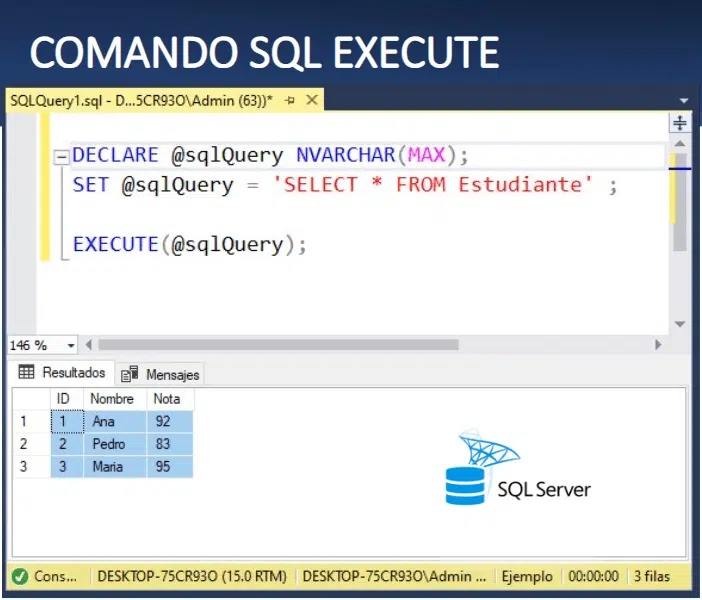
Task: Select the cell containing Pedro
Action: [x=115, y=444]
